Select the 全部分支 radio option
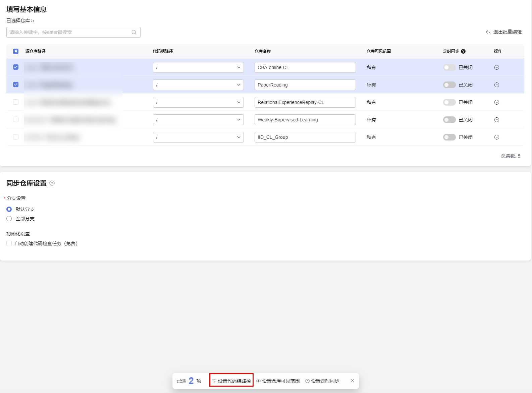This screenshot has height=393, width=532. (9, 219)
